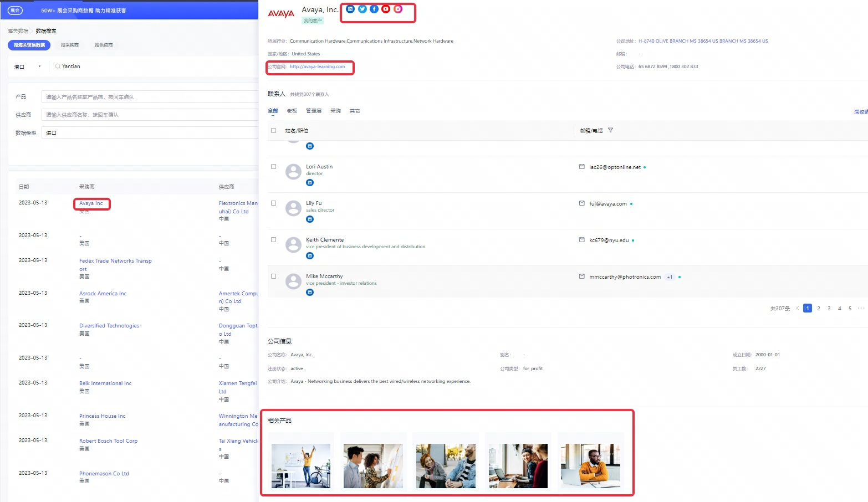Select the 搜海关贸易数据 tab
This screenshot has height=502, width=868.
click(x=29, y=45)
